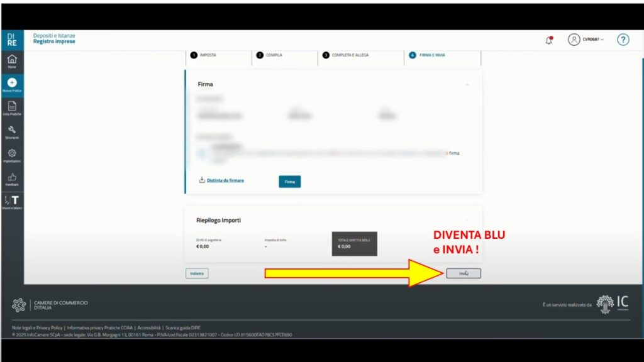This screenshot has width=644, height=362.
Task: Open Visure e bilanci in sidebar
Action: (12, 203)
